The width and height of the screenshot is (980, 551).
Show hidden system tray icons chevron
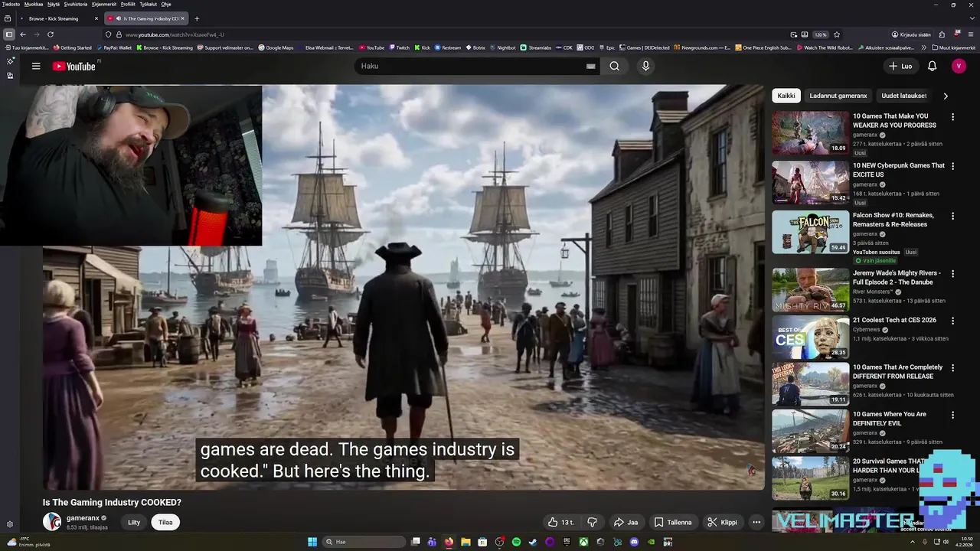click(912, 542)
